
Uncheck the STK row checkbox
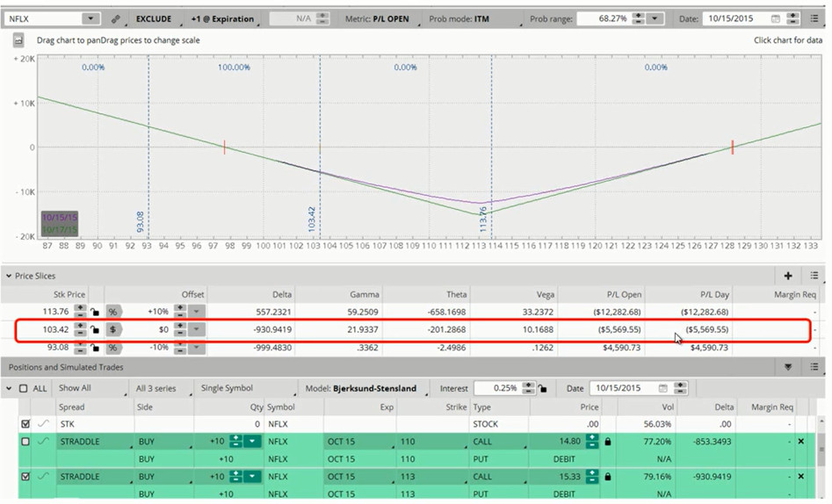click(x=25, y=424)
